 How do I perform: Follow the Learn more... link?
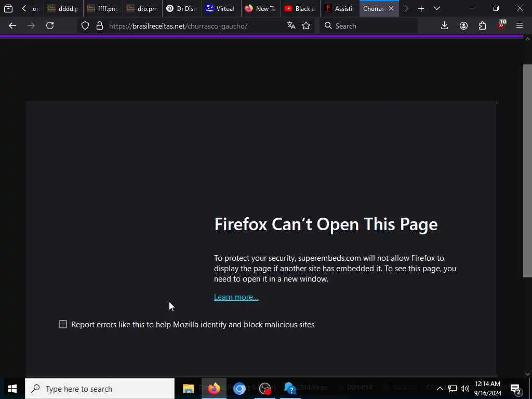(236, 297)
